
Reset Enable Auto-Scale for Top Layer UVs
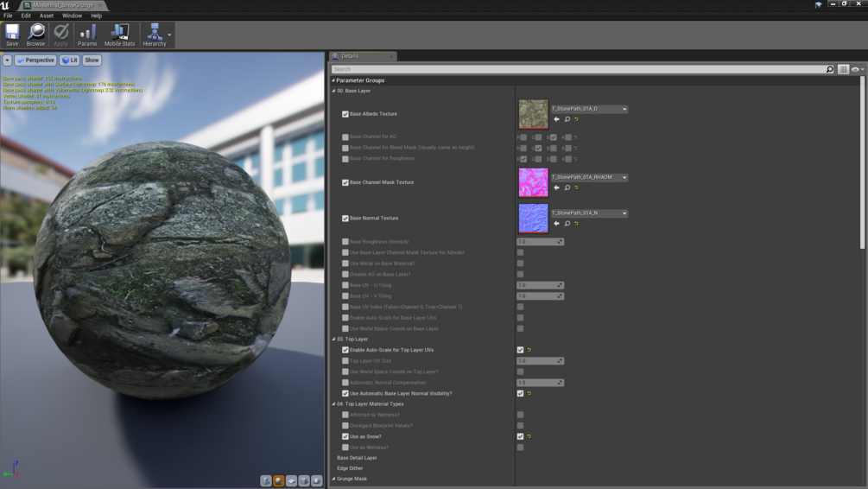tap(529, 350)
